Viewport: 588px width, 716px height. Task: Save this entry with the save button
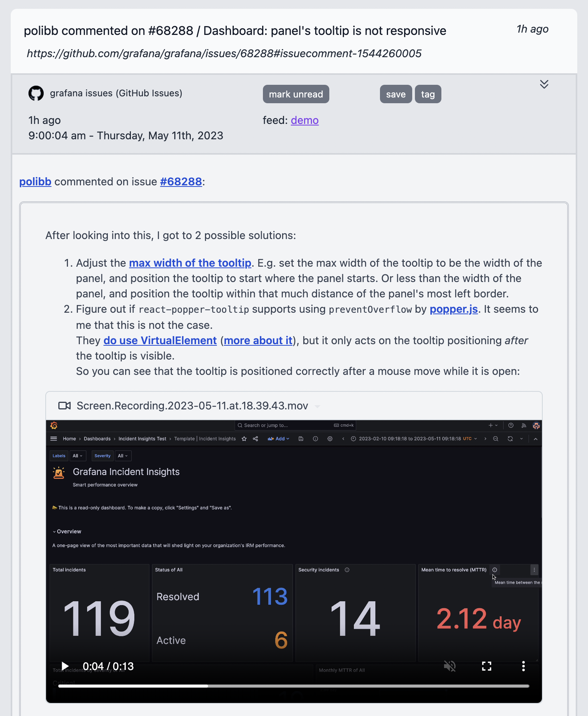(396, 94)
